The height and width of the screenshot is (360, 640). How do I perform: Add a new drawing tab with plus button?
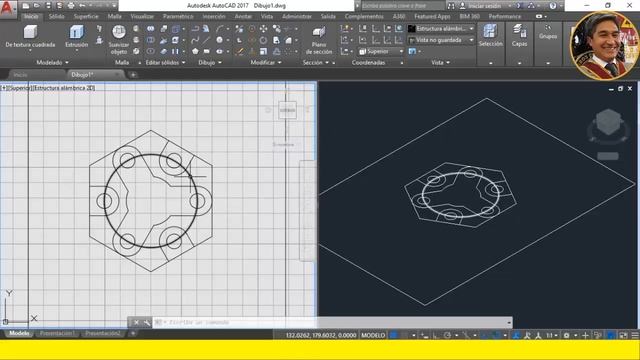pos(133,75)
